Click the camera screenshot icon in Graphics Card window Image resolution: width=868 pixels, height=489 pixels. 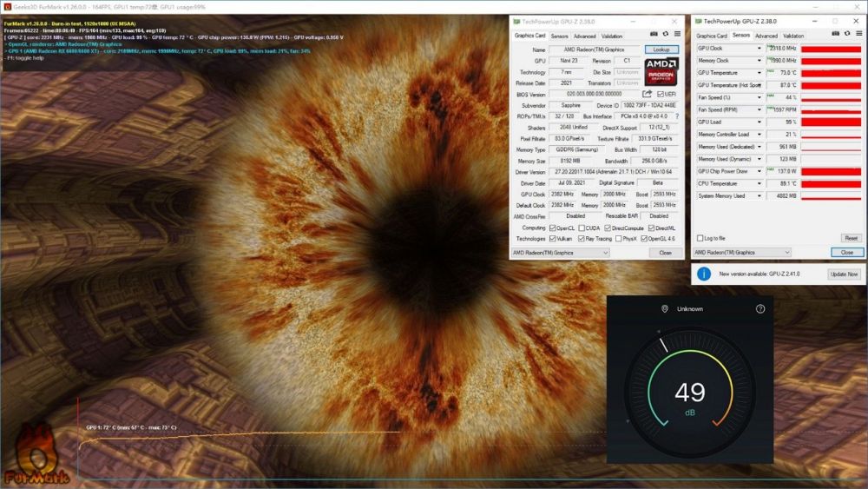point(654,35)
